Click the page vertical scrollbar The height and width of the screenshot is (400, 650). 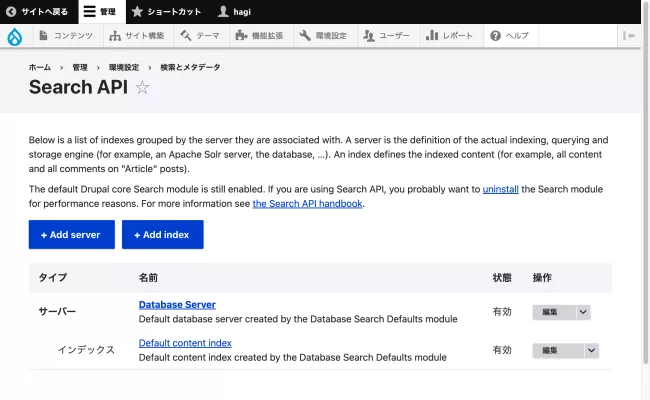pos(645,182)
